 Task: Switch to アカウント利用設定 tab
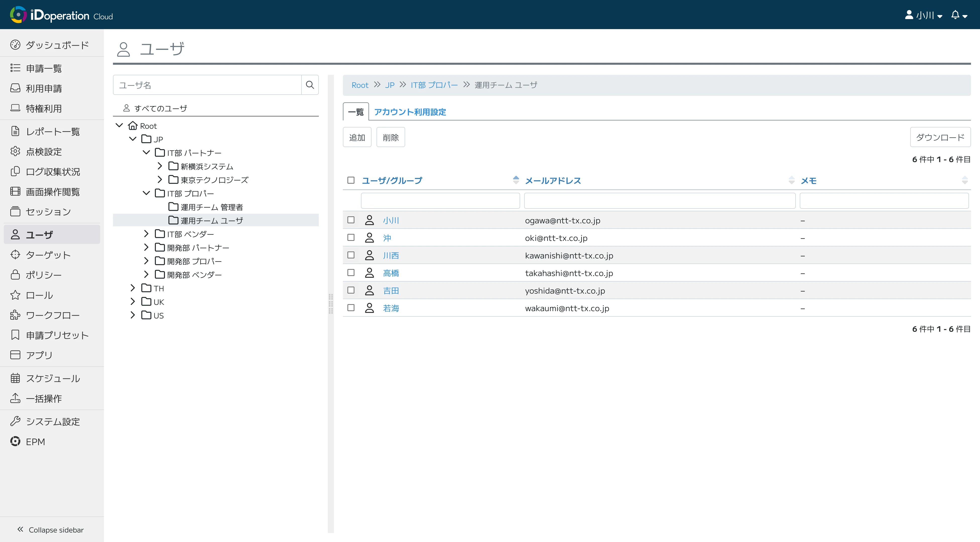tap(410, 112)
